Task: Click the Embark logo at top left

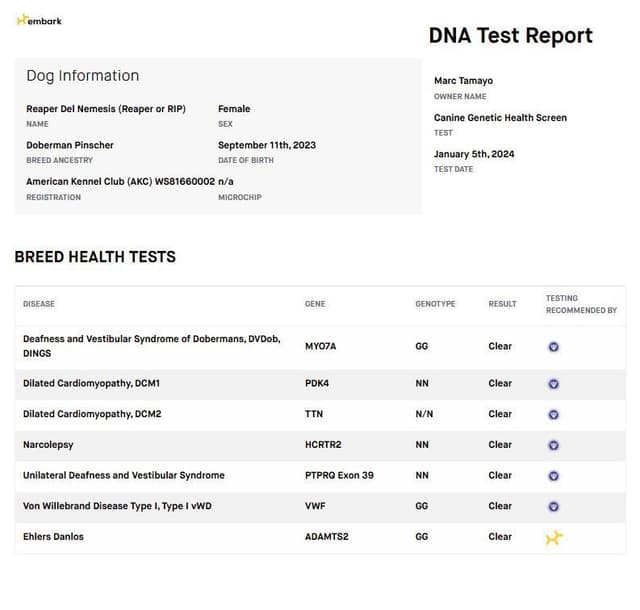Action: coord(39,20)
